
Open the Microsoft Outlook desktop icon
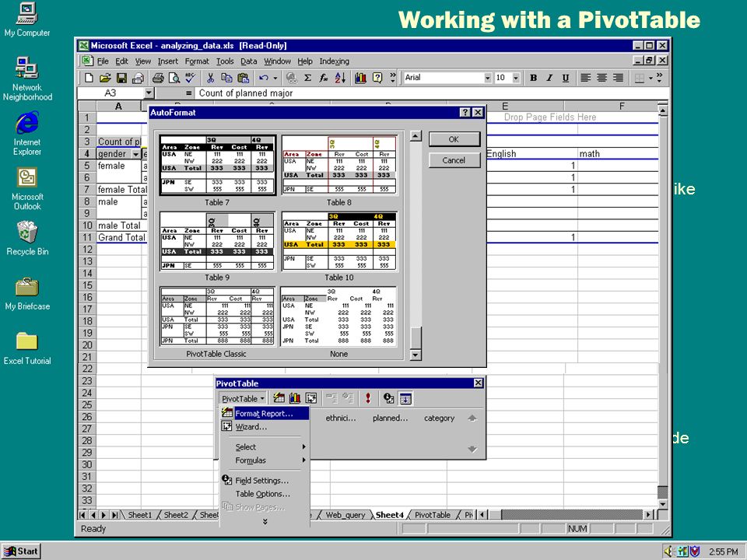[27, 188]
